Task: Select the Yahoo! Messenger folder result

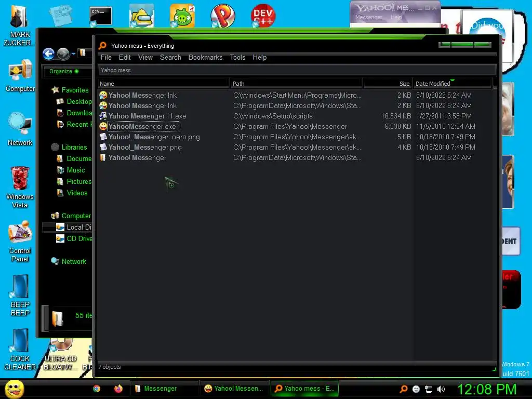Action: click(x=137, y=158)
